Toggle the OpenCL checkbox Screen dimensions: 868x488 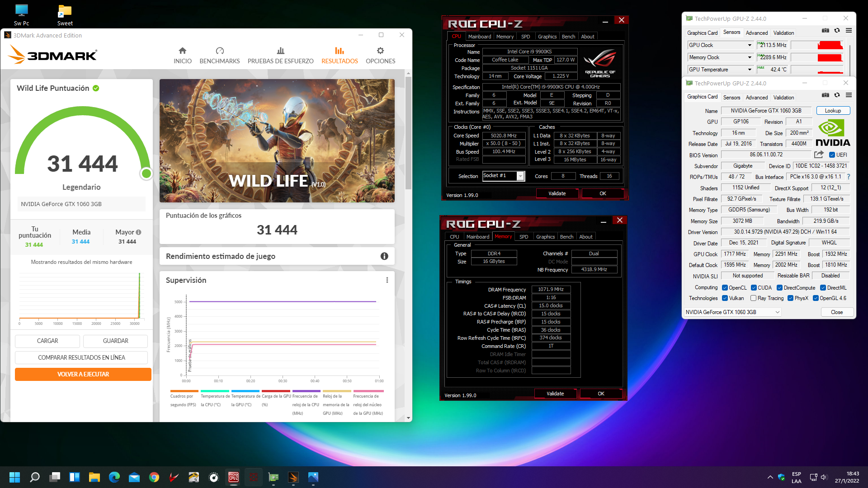[725, 288]
